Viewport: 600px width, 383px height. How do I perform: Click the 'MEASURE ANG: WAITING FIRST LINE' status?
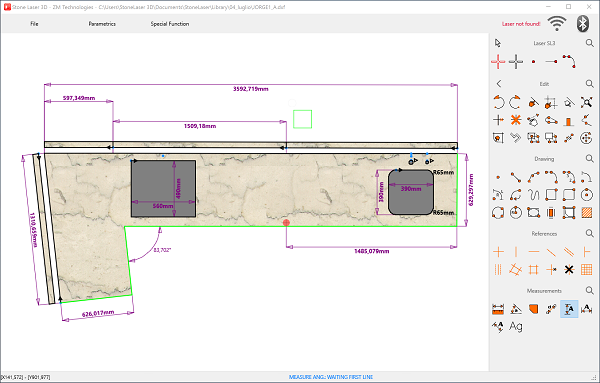pyautogui.click(x=331, y=377)
